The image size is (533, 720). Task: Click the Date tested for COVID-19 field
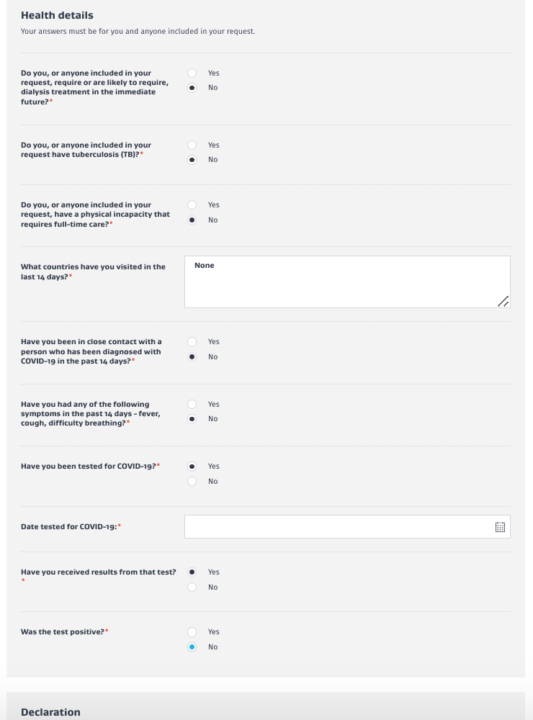click(x=347, y=527)
